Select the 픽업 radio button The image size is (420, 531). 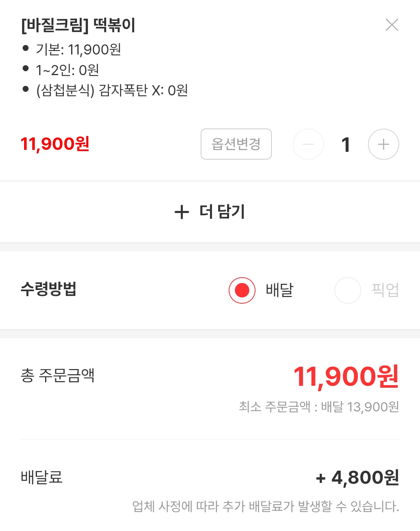(x=348, y=290)
